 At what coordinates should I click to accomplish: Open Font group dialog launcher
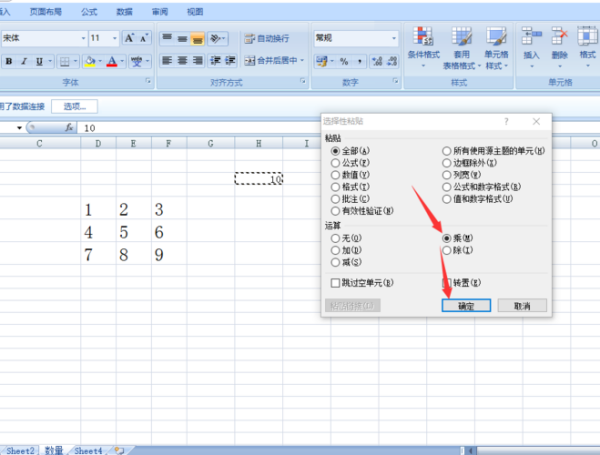pyautogui.click(x=148, y=81)
